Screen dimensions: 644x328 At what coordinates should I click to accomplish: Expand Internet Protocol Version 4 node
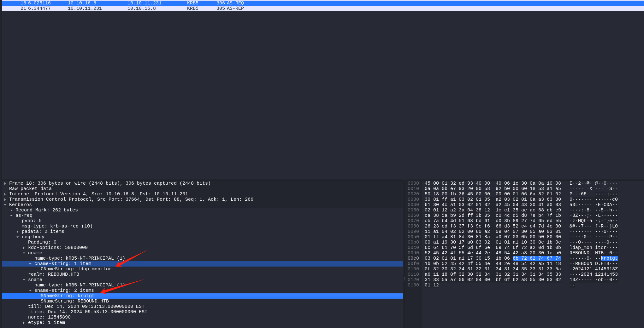(5, 194)
